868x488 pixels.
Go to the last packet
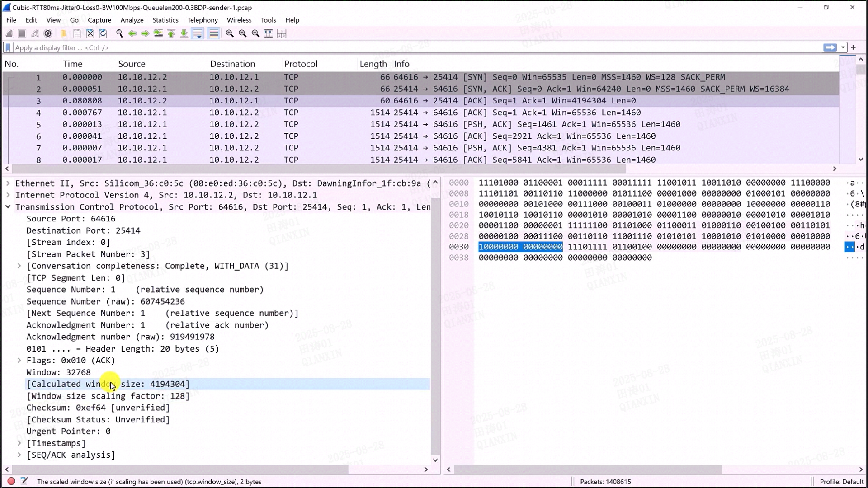click(x=184, y=33)
